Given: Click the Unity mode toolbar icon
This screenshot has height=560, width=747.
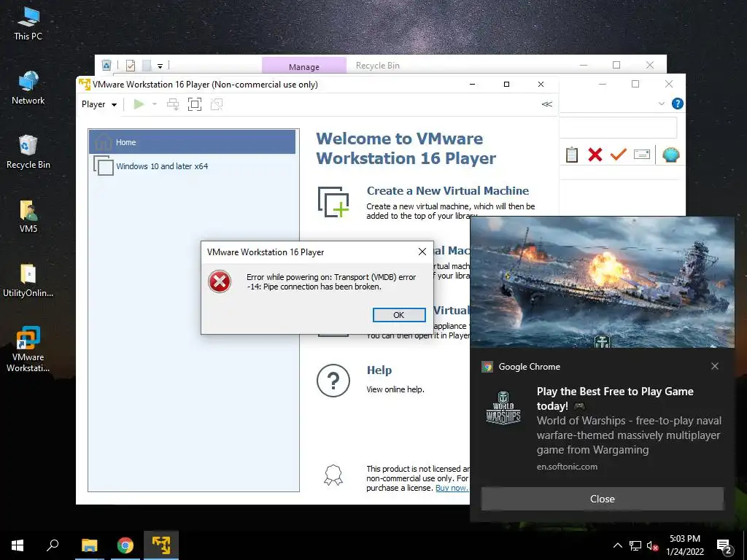Looking at the screenshot, I should 217,104.
